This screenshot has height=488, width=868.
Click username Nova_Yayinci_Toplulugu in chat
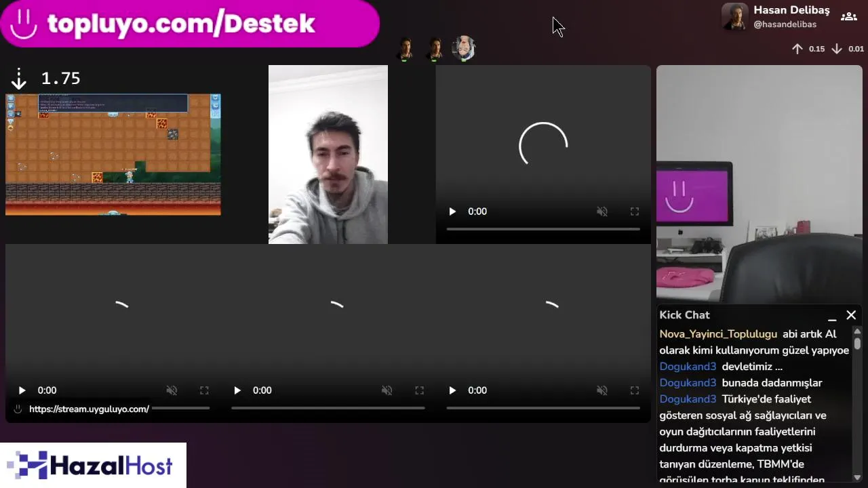coord(718,334)
